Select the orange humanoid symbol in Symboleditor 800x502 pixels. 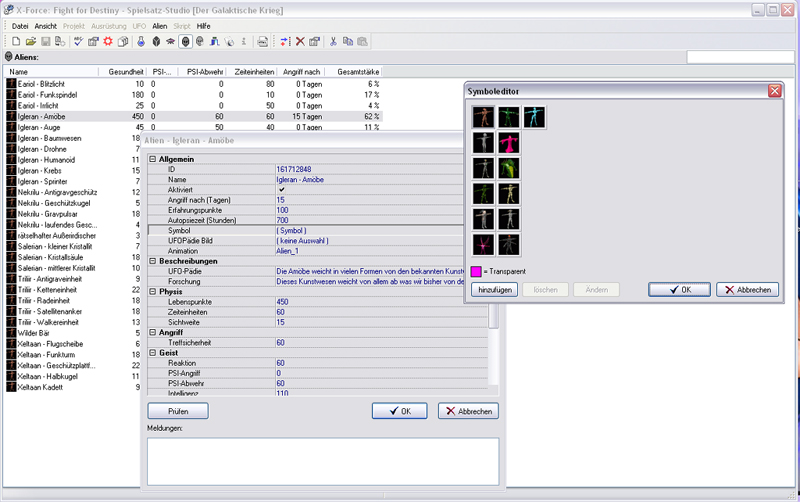pos(483,117)
